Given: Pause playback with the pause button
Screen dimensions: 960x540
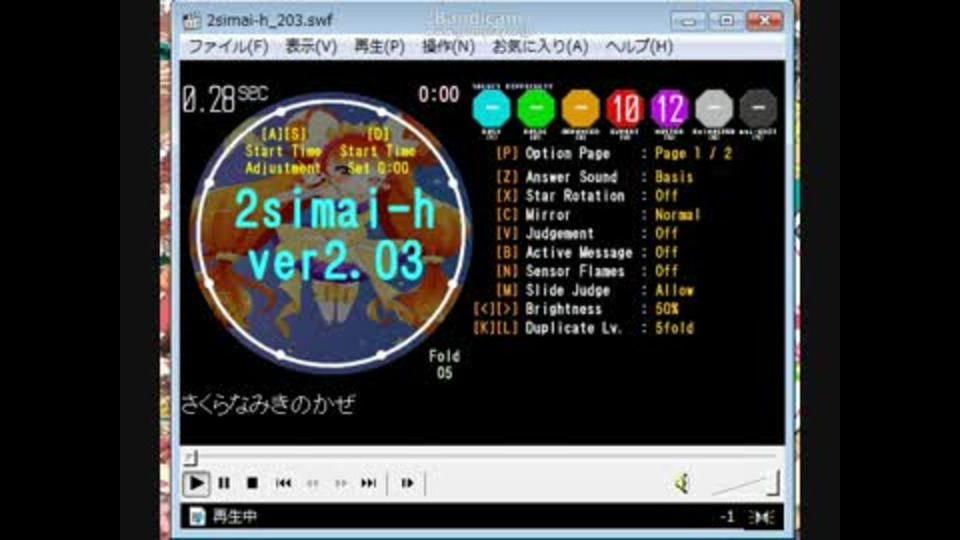Looking at the screenshot, I should tap(224, 483).
